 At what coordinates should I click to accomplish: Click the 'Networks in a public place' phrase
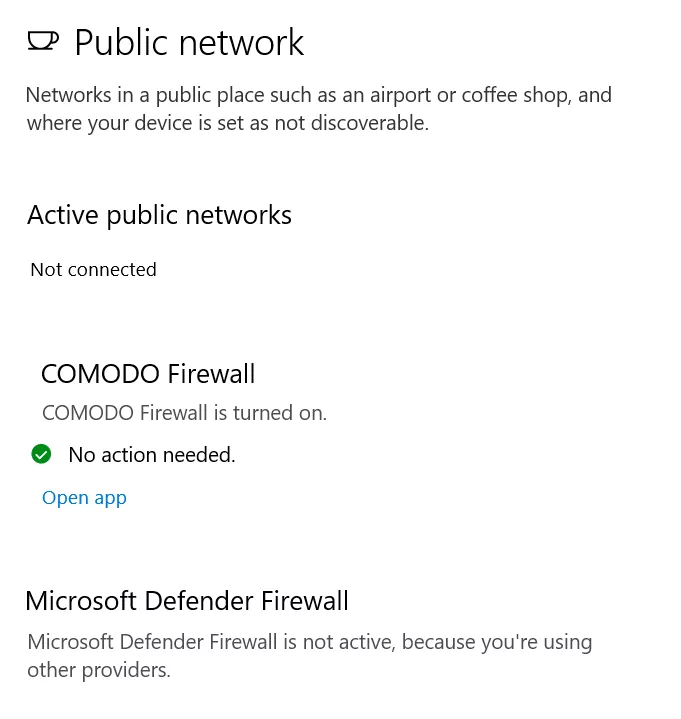click(x=145, y=95)
